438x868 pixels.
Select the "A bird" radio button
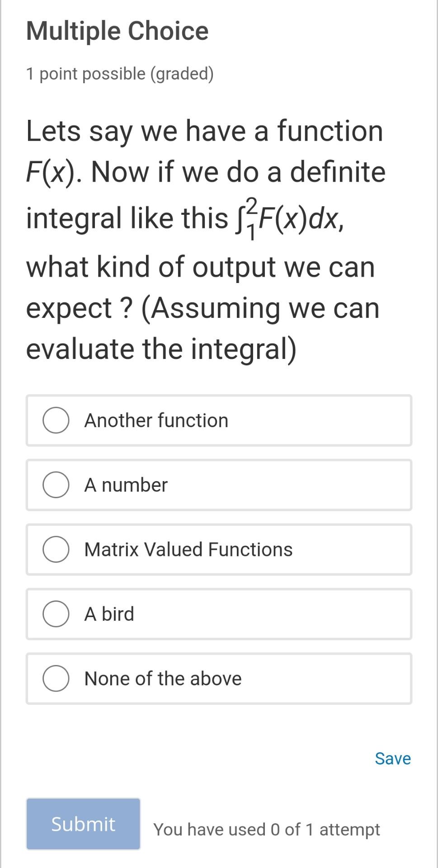pos(55,614)
